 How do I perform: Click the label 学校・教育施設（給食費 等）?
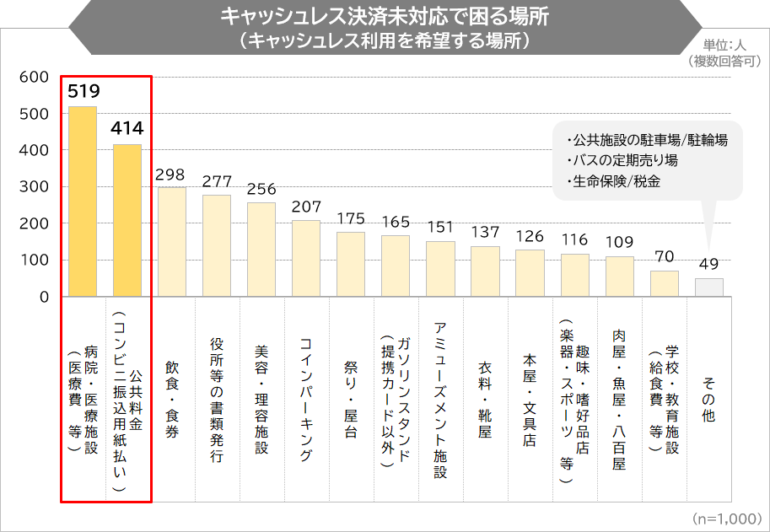[x=665, y=399]
